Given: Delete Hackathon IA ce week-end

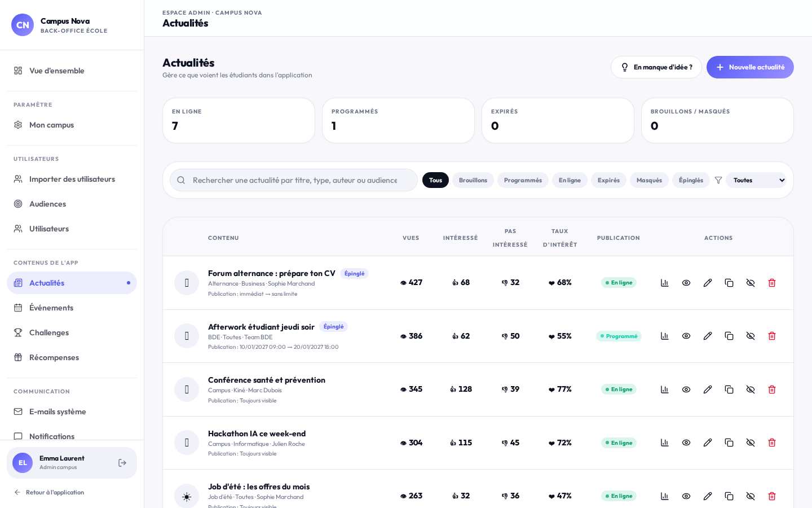Looking at the screenshot, I should pyautogui.click(x=772, y=443).
